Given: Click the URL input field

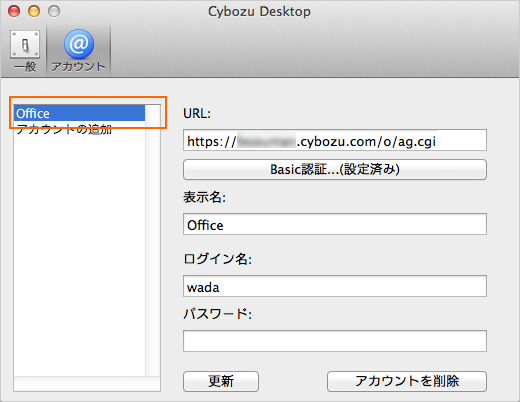Looking at the screenshot, I should coord(335,140).
